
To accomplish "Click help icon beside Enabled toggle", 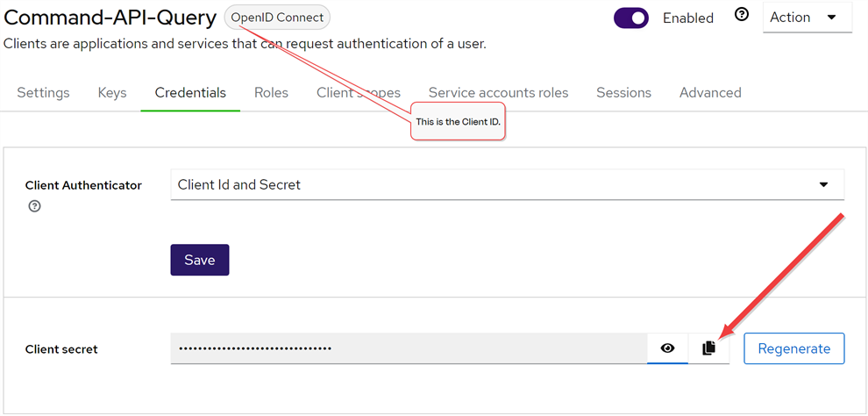I will [742, 15].
